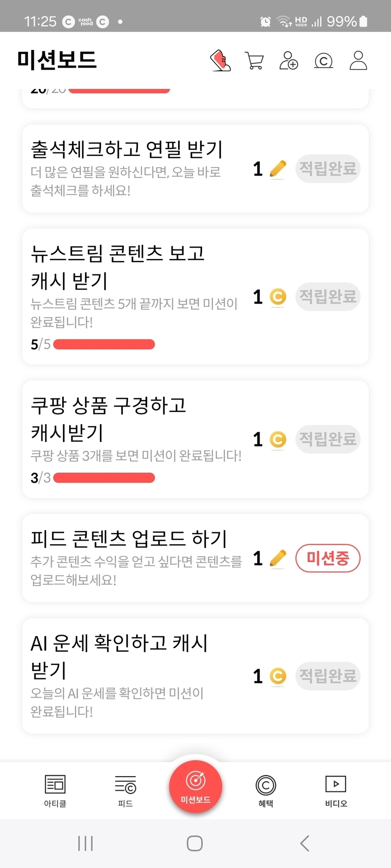Tap the pencil reward icon on attendance mission
The width and height of the screenshot is (391, 868).
pos(278,169)
